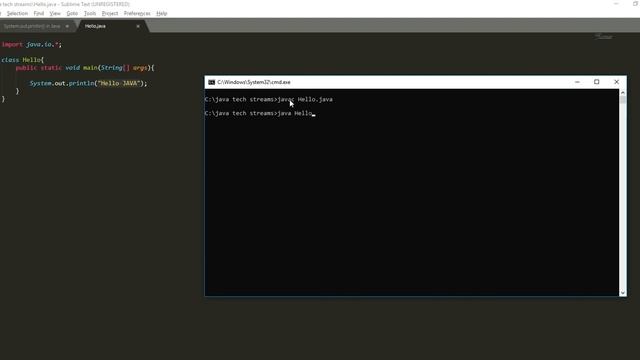640x360 pixels.
Task: Minimize the Sublime Text window
Action: pyautogui.click(x=616, y=4)
